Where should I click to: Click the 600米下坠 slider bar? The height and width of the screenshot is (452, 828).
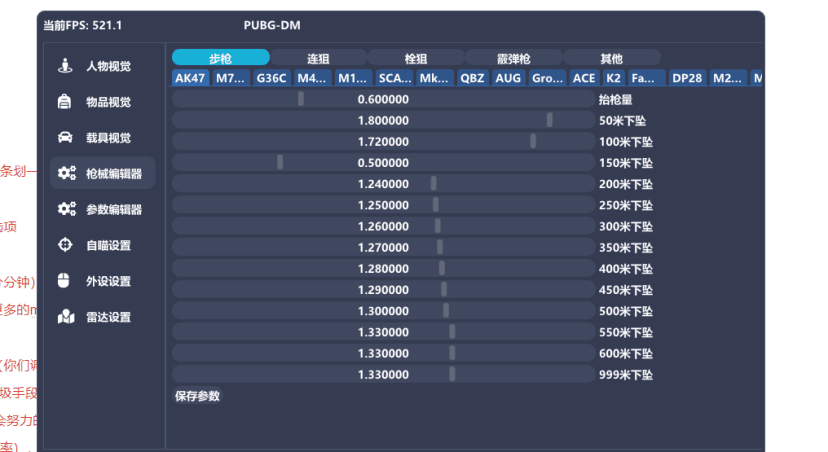click(383, 353)
